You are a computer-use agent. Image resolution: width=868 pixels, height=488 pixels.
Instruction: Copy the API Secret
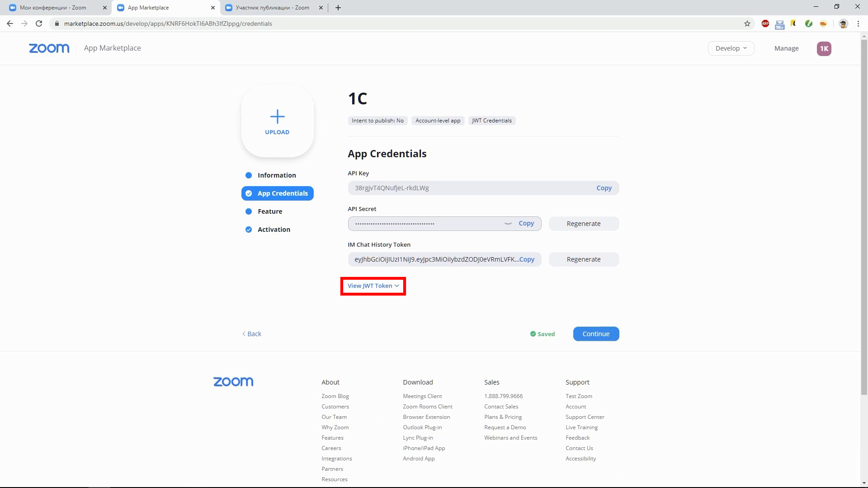pos(526,223)
